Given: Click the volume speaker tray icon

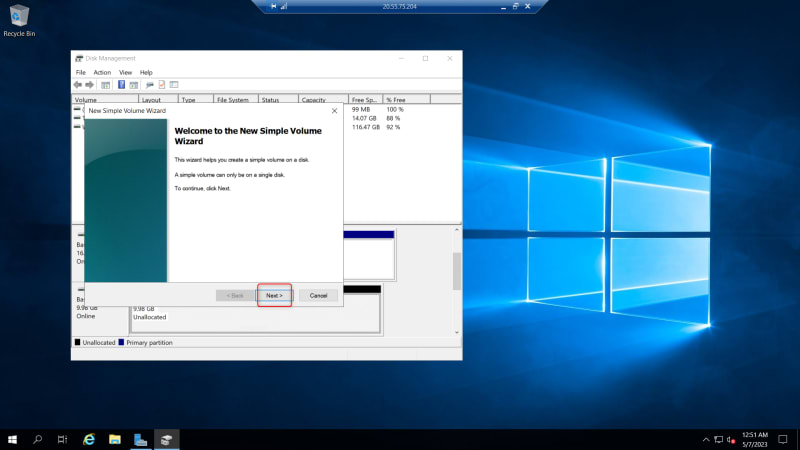Looking at the screenshot, I should click(x=731, y=439).
